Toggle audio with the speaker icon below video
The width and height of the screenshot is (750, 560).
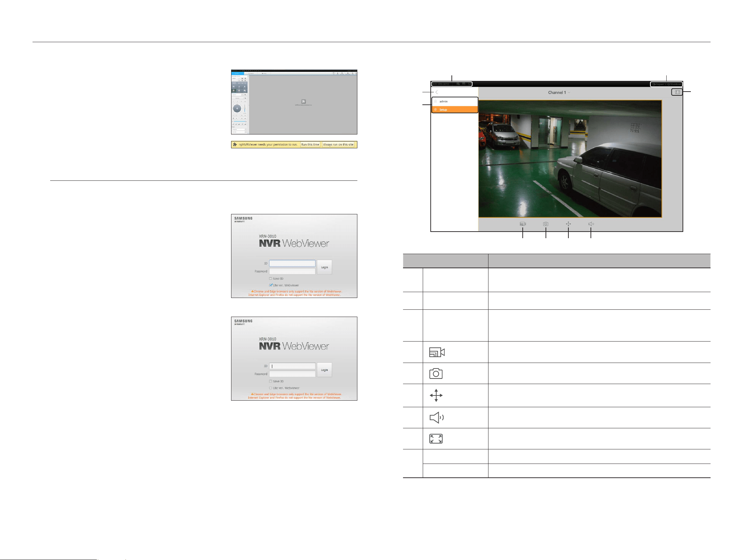point(591,224)
